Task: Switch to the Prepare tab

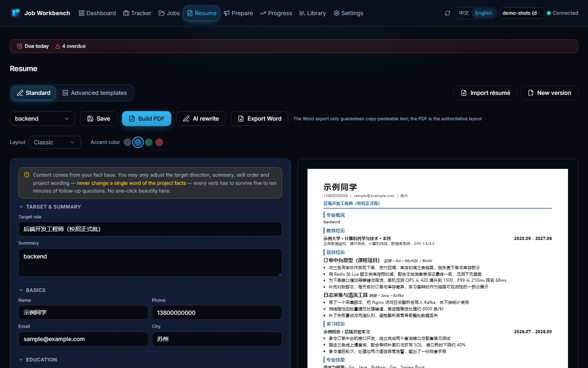Action: coord(238,13)
